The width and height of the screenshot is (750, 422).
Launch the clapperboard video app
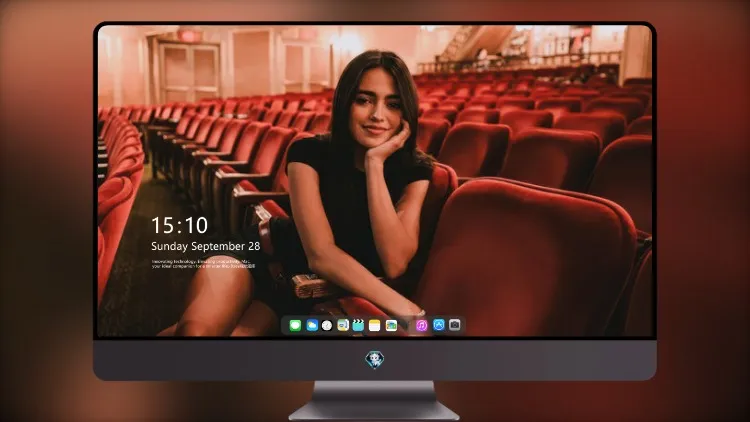click(358, 325)
